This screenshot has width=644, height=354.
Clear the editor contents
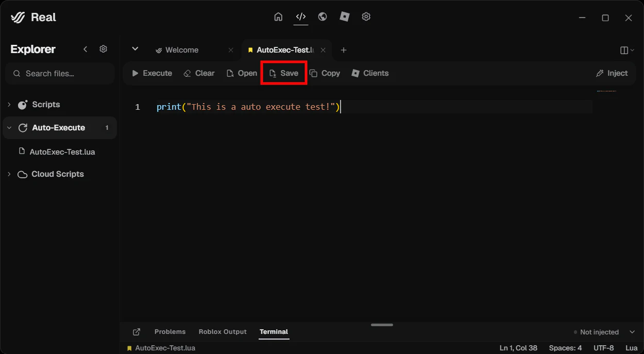tap(199, 73)
